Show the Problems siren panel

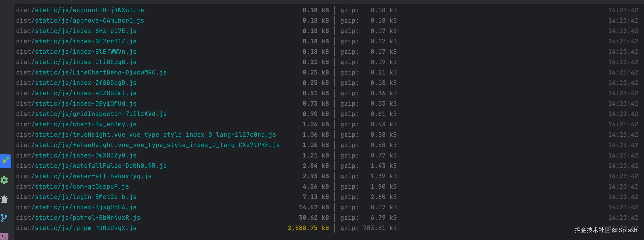click(4, 199)
